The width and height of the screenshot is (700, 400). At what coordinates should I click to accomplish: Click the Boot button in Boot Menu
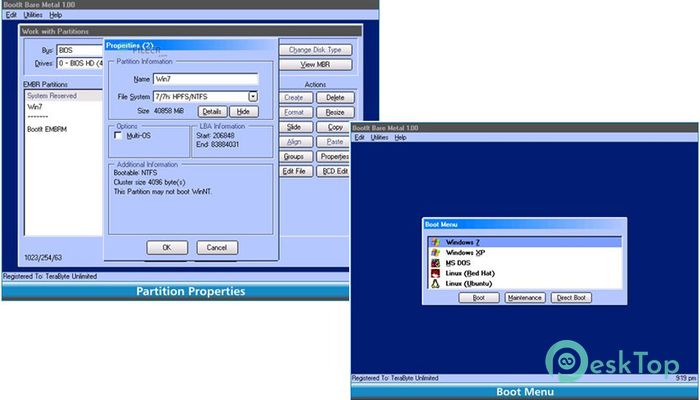479,298
